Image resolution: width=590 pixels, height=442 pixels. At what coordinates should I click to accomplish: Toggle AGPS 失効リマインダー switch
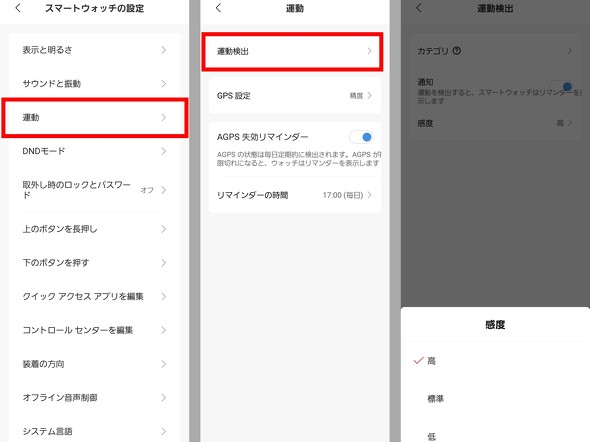pyautogui.click(x=360, y=137)
